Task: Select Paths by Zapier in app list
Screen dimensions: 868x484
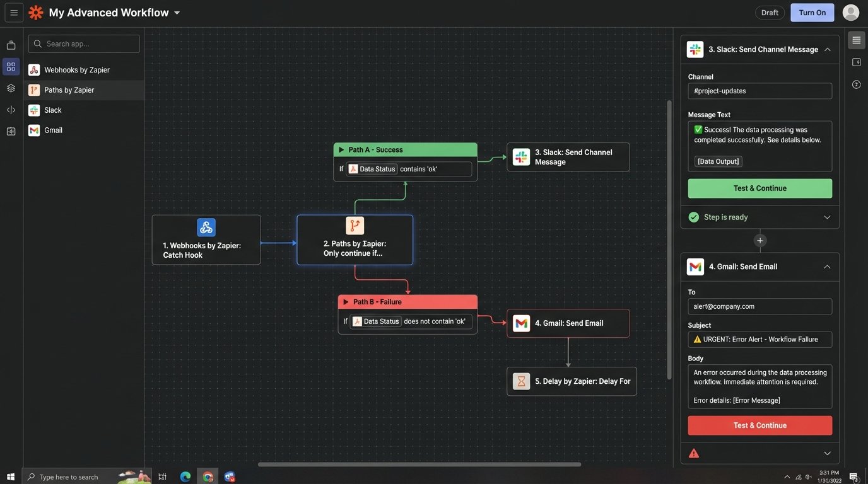Action: (69, 90)
